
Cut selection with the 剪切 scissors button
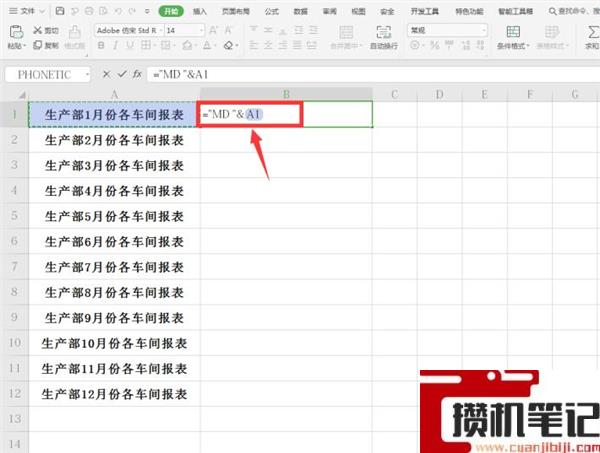click(46, 30)
